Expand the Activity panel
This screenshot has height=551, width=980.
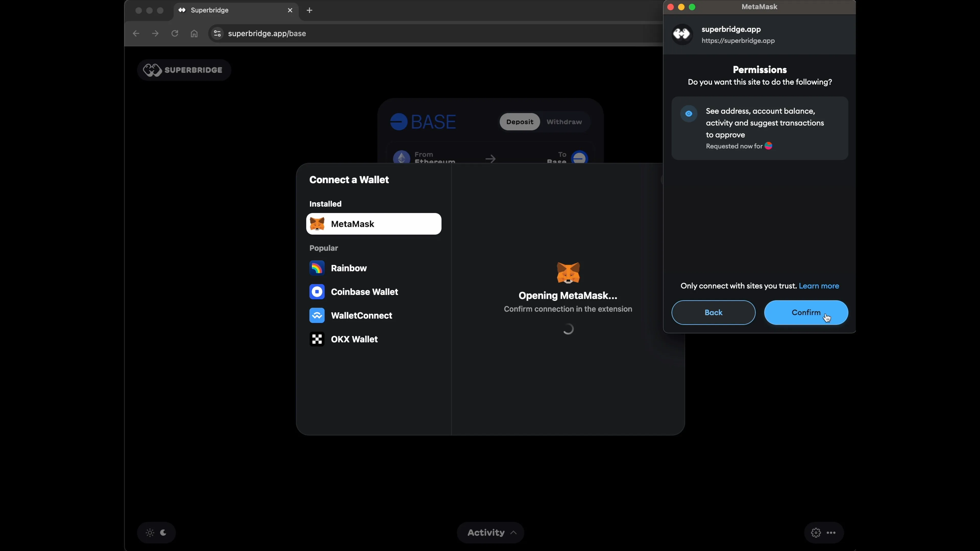[490, 532]
